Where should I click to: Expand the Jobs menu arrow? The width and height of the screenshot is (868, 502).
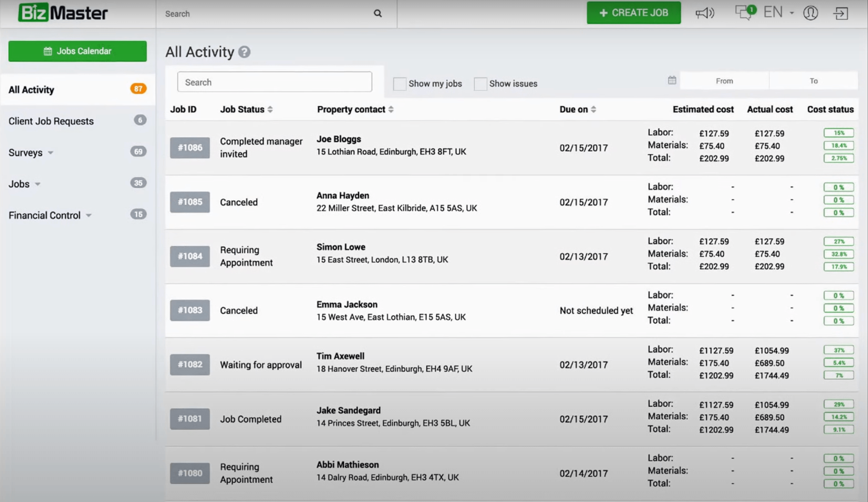tap(37, 184)
